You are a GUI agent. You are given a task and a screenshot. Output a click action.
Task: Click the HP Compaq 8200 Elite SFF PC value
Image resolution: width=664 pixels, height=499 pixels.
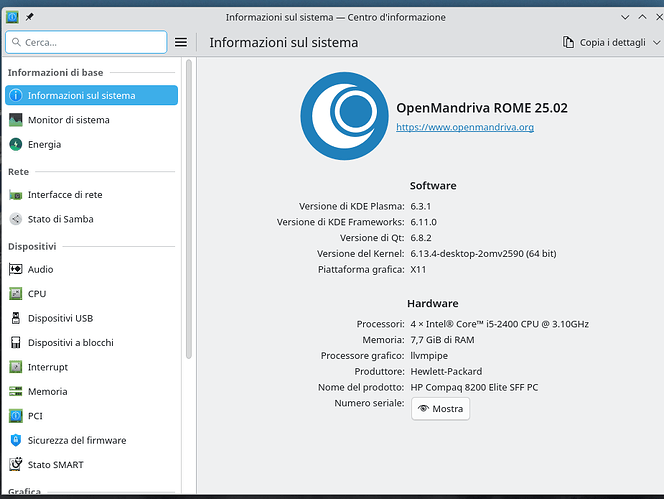click(474, 387)
